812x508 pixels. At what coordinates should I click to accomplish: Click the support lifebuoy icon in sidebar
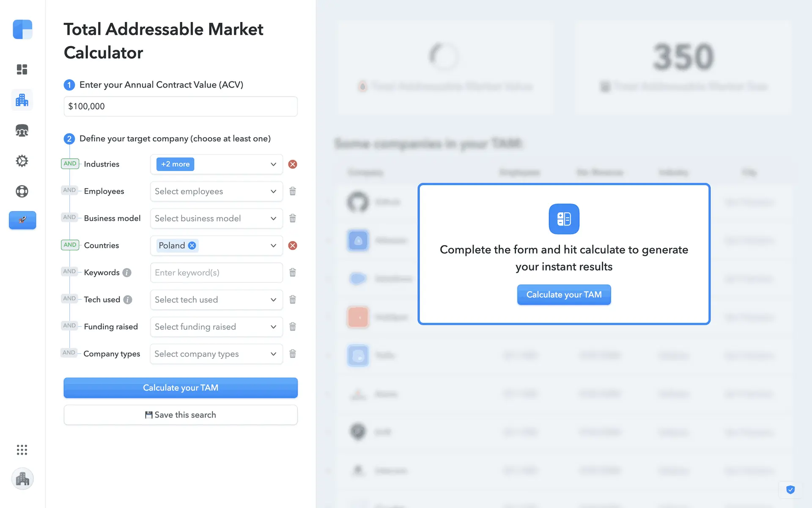pyautogui.click(x=22, y=191)
